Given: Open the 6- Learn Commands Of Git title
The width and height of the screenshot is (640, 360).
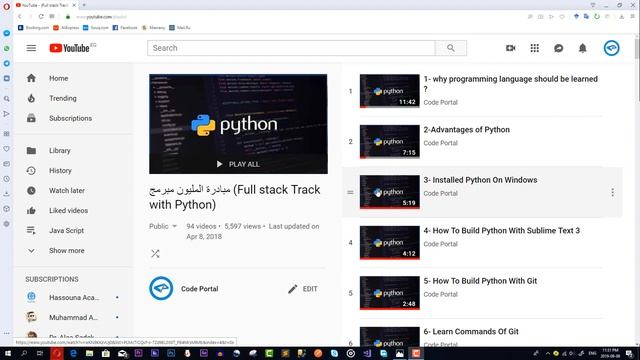Looking at the screenshot, I should (471, 331).
